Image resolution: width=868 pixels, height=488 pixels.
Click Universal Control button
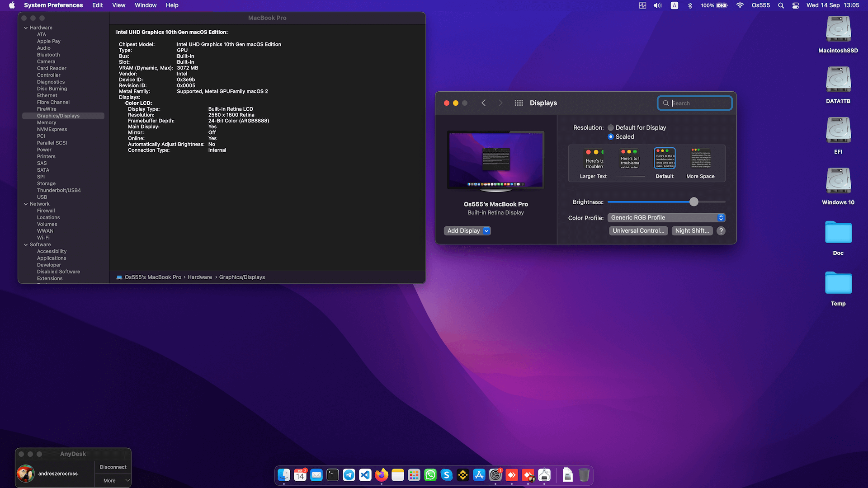(638, 231)
